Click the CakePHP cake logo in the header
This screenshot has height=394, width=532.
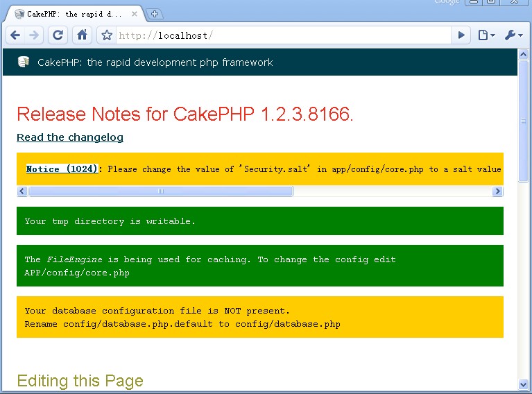click(24, 62)
